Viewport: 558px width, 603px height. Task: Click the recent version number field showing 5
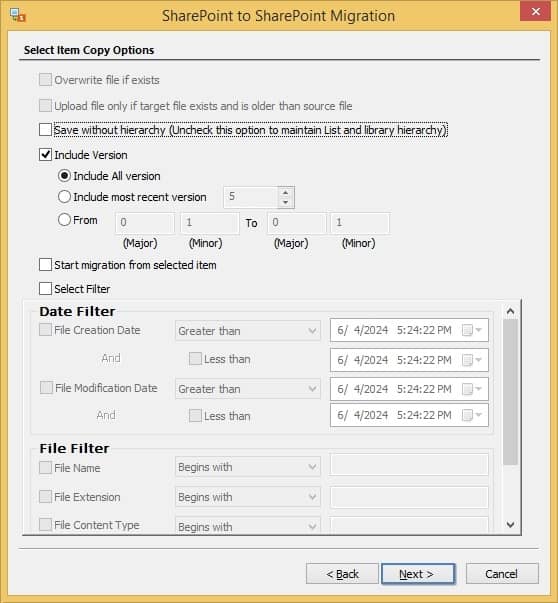pyautogui.click(x=251, y=197)
